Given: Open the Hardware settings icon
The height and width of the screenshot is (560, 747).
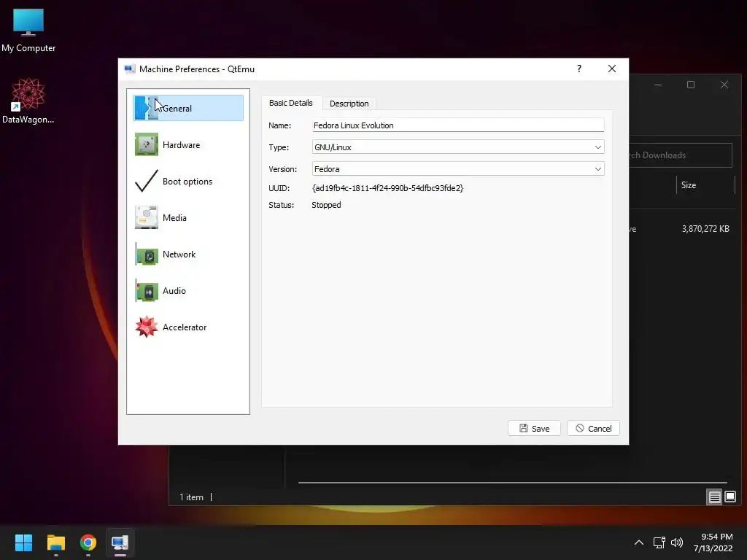Looking at the screenshot, I should click(146, 145).
